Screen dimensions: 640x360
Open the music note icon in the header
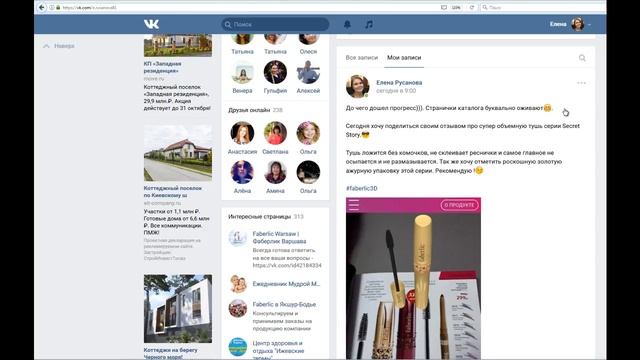tap(369, 24)
